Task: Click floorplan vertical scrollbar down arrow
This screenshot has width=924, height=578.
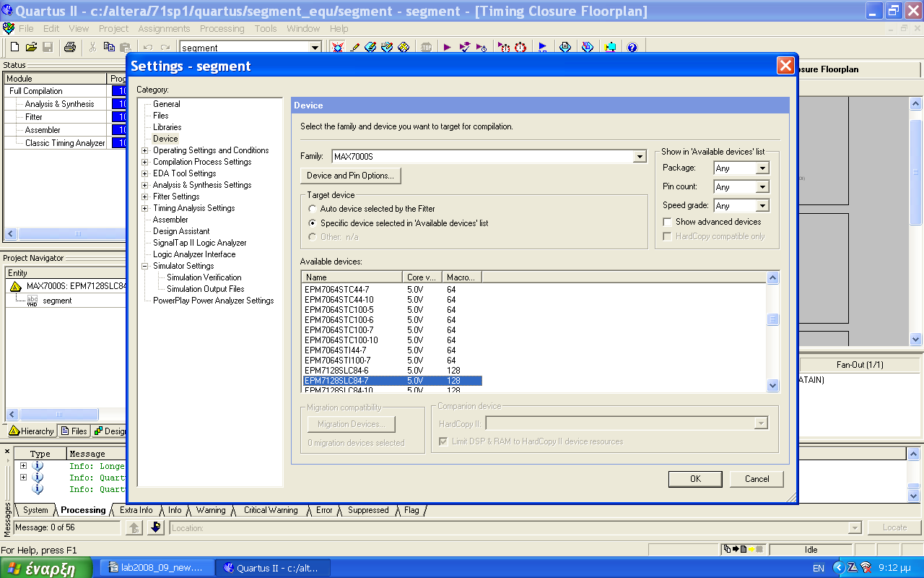Action: (x=916, y=339)
